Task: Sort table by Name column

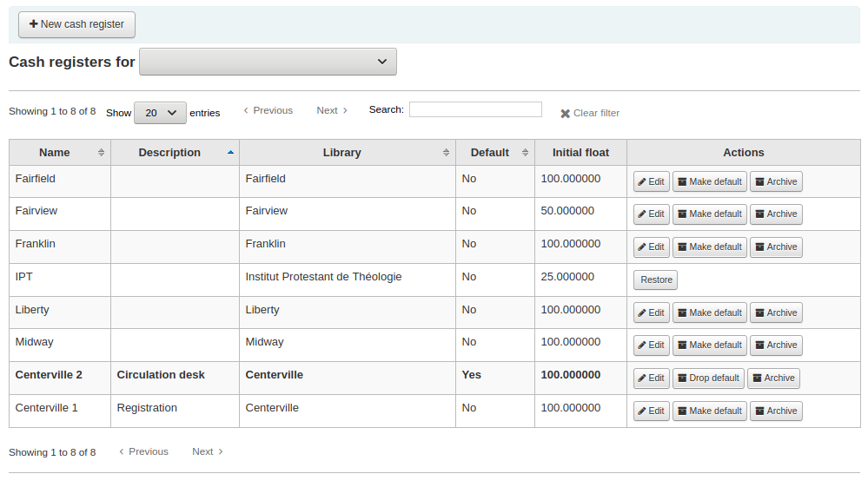Action: pos(55,153)
